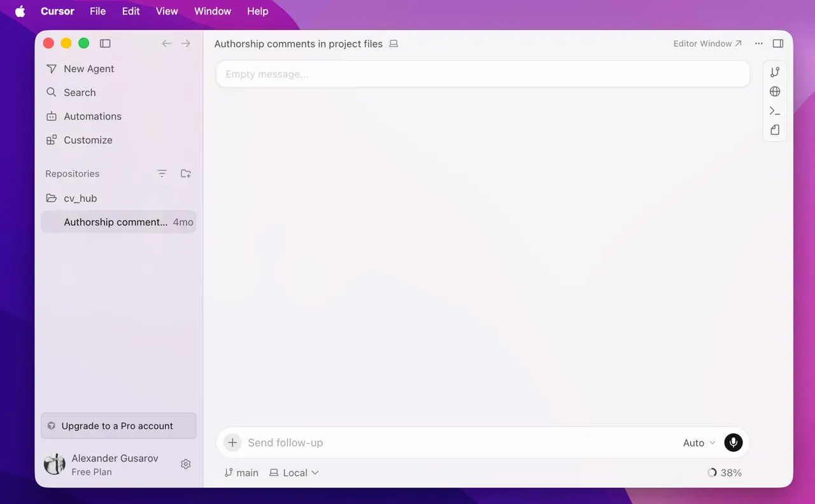This screenshot has width=815, height=504.
Task: Start voice input with the microphone button
Action: tap(733, 443)
